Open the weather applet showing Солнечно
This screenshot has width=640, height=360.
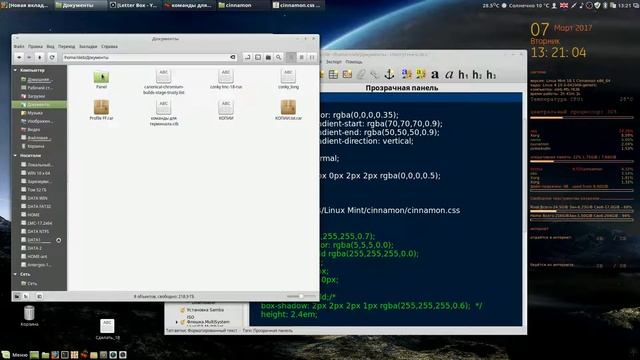526,5
